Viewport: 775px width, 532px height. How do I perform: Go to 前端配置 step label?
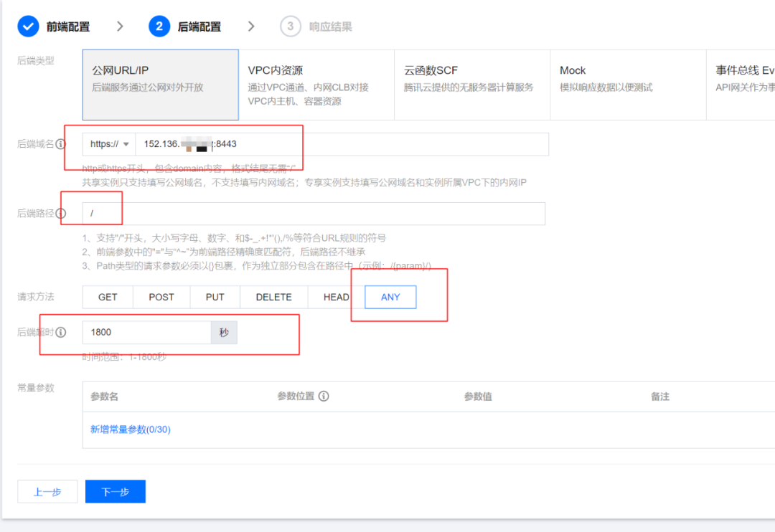click(68, 27)
